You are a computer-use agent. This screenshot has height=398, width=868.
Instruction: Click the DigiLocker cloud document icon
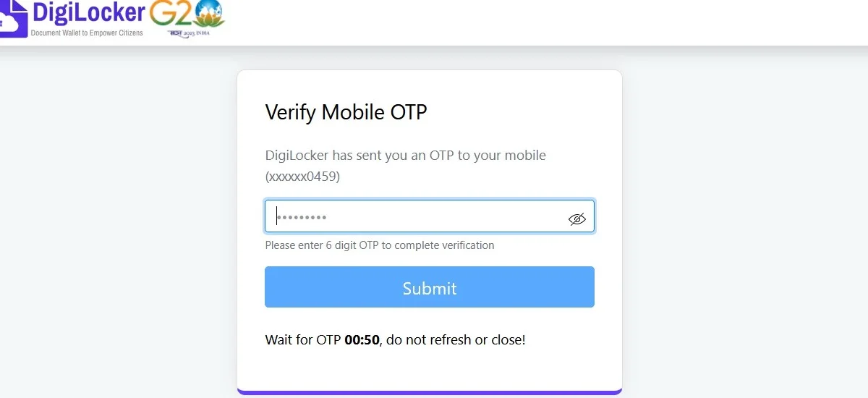point(12,19)
